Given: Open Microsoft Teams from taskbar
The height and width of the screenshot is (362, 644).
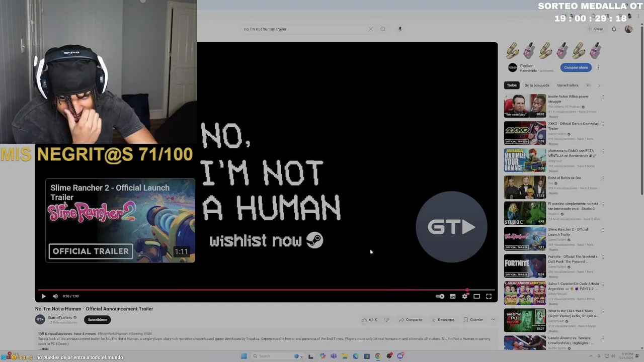Looking at the screenshot, I should click(x=333, y=356).
